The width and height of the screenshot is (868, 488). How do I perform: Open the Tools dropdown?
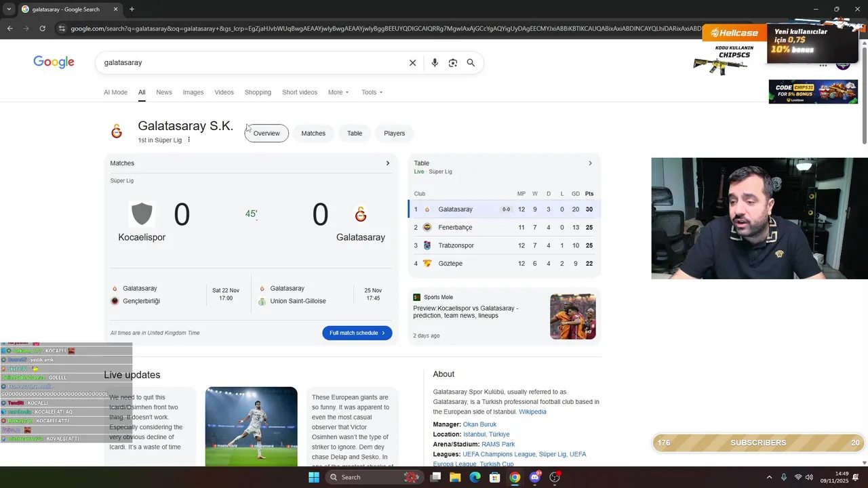[372, 92]
